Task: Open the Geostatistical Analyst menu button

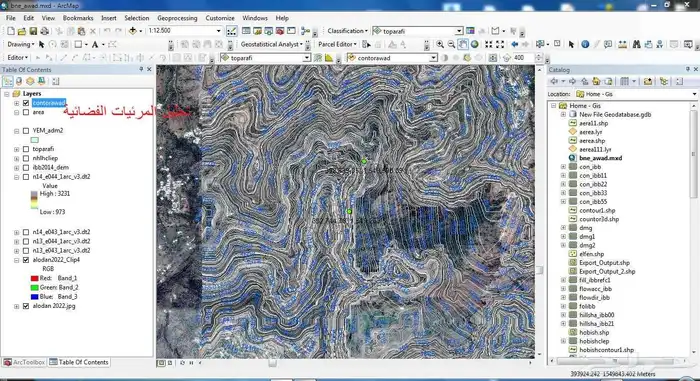Action: pos(271,44)
